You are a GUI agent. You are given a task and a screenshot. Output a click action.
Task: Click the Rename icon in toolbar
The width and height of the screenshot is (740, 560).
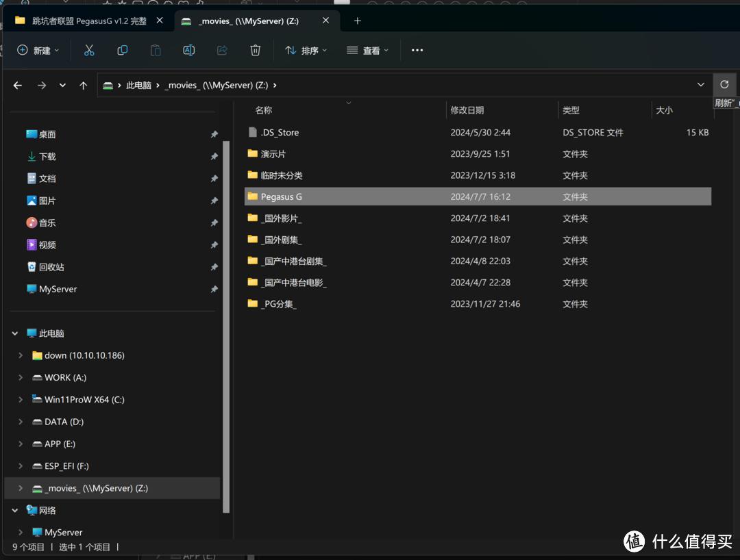tap(189, 50)
